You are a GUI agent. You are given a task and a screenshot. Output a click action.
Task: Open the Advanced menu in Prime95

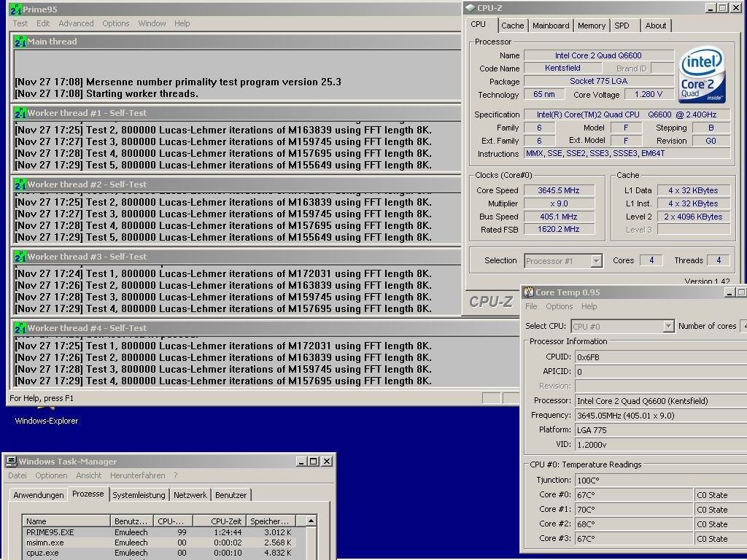coord(76,23)
